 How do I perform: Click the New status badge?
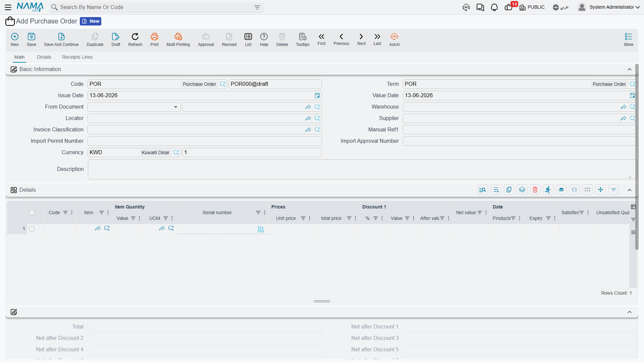[x=91, y=21]
